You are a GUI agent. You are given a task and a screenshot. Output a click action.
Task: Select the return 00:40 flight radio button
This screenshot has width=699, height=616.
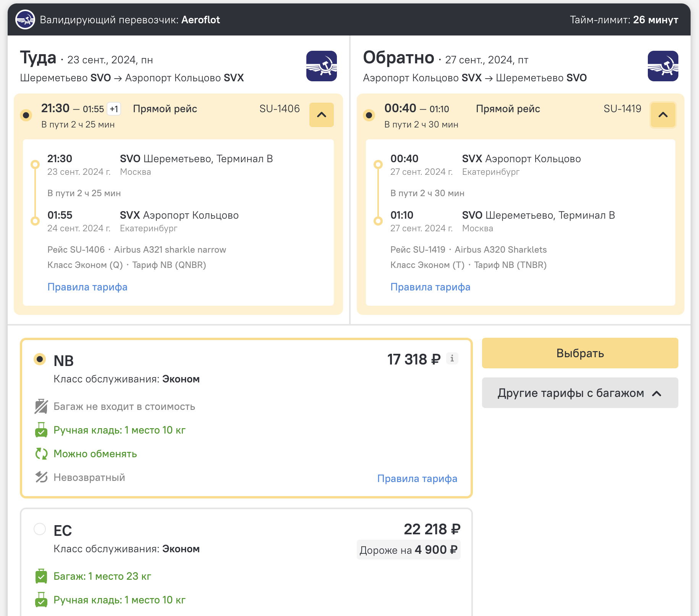coord(369,115)
